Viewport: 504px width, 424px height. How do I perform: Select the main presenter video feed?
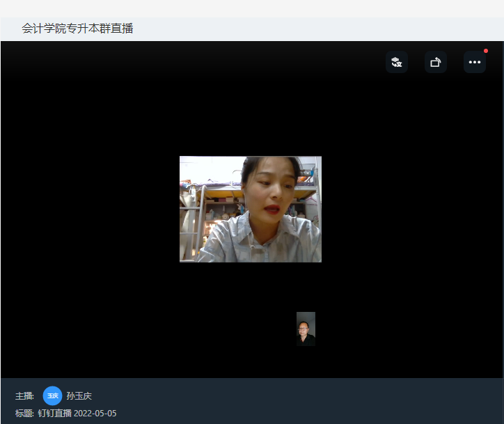(251, 210)
